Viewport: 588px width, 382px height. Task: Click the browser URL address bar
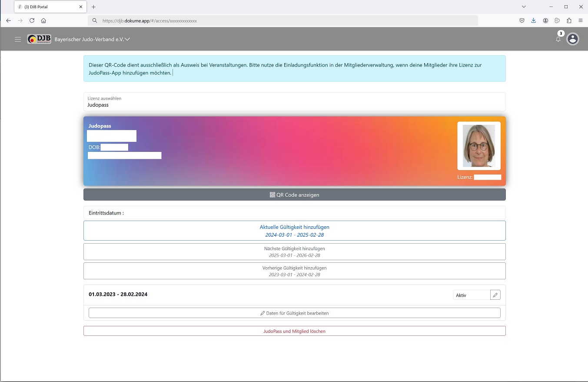pos(282,20)
